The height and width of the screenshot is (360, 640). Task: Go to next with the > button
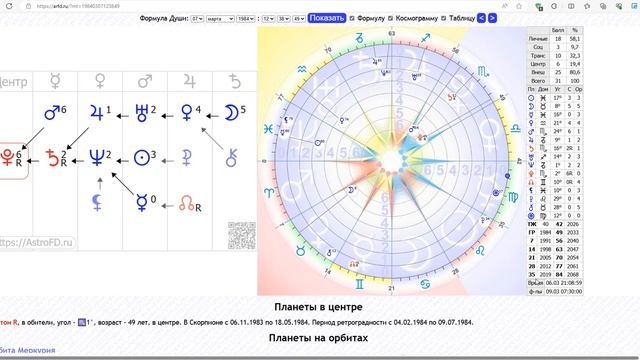(493, 18)
